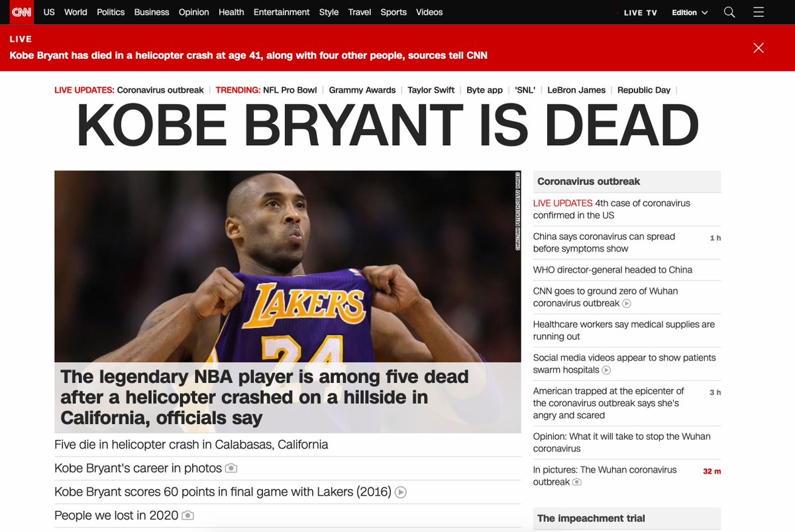The width and height of the screenshot is (795, 532).
Task: Go to the Videos section
Action: point(429,12)
